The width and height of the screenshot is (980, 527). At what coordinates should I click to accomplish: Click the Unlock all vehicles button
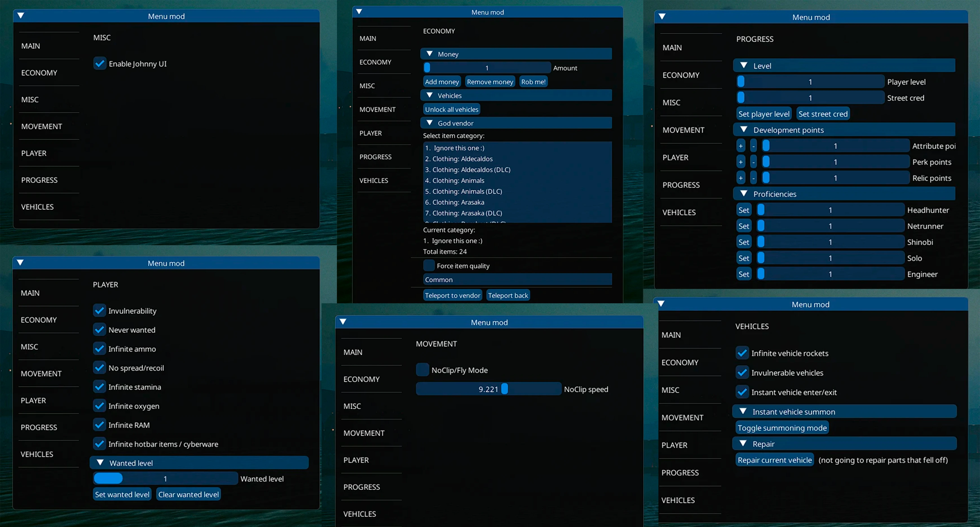(x=451, y=109)
